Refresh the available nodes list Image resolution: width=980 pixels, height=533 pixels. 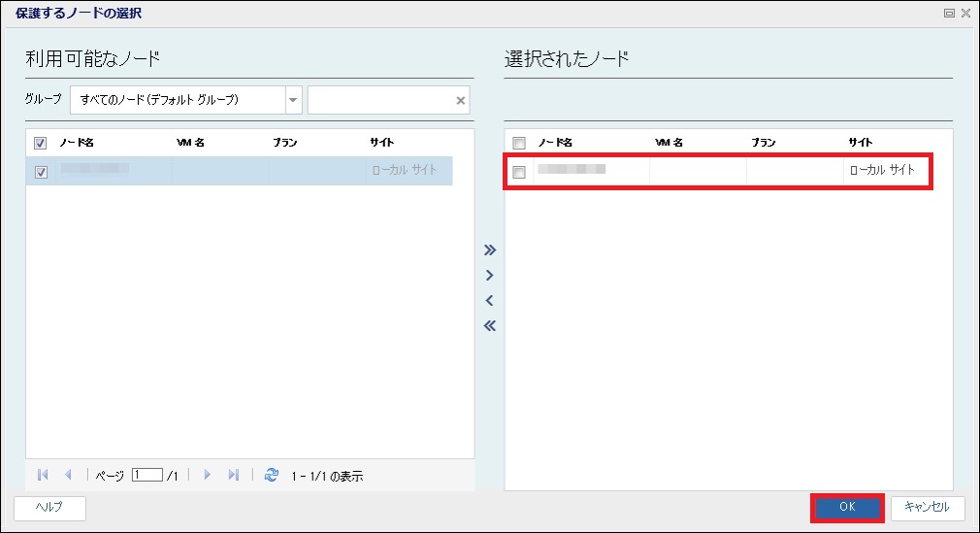[x=272, y=476]
